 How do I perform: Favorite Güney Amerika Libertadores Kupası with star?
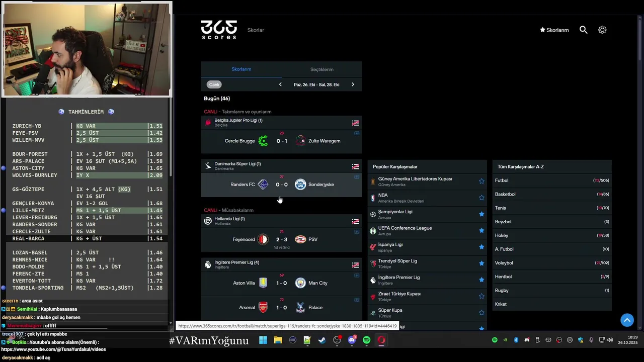481,181
